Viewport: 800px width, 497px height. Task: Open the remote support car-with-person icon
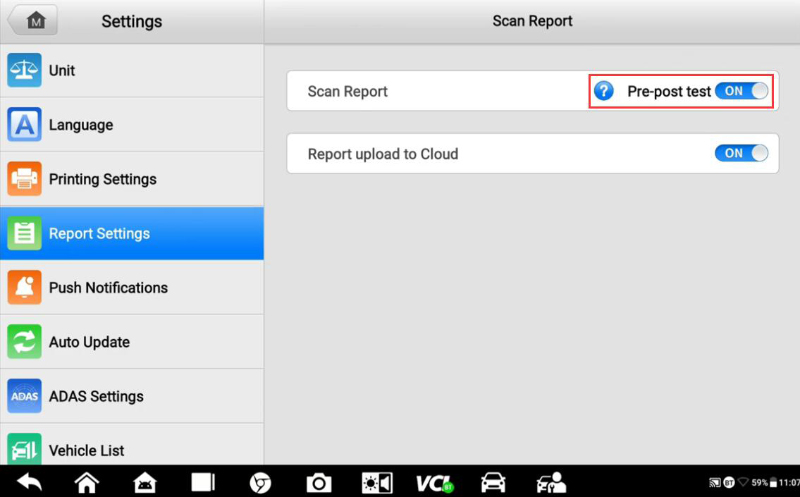click(x=551, y=482)
